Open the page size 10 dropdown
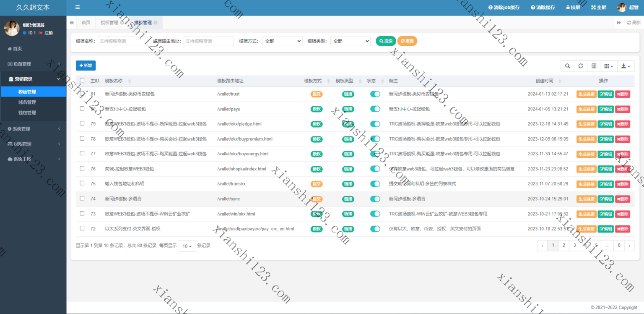The image size is (644, 314). [x=187, y=246]
